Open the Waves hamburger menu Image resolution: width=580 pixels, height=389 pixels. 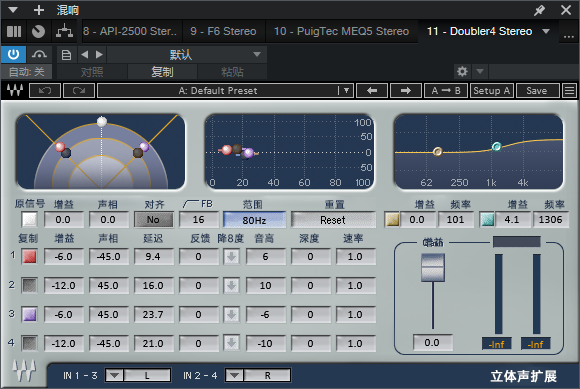point(569,91)
